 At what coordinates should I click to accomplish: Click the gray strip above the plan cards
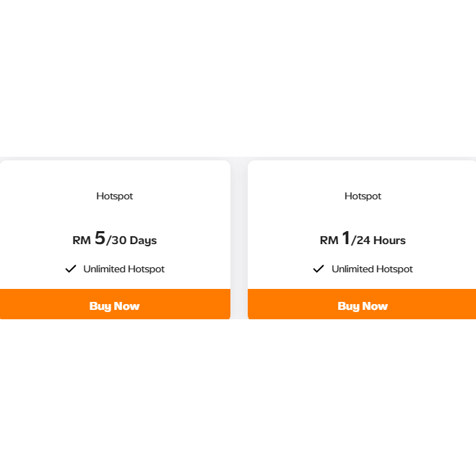click(238, 158)
